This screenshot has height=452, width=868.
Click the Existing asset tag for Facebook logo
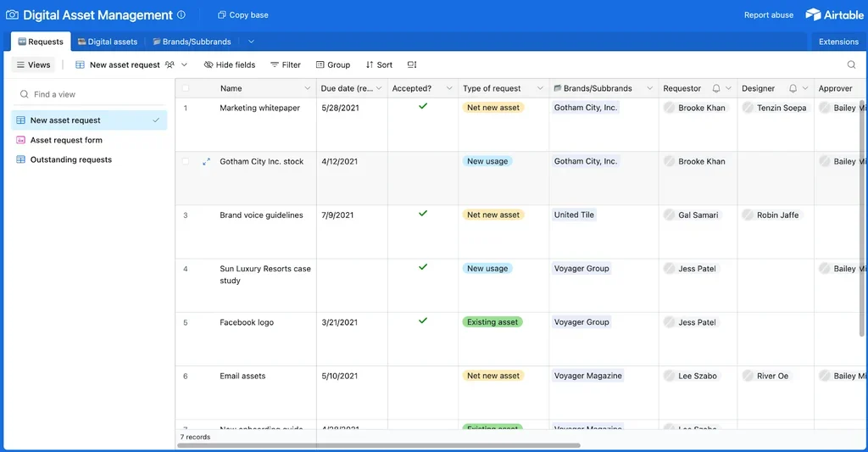tap(492, 322)
